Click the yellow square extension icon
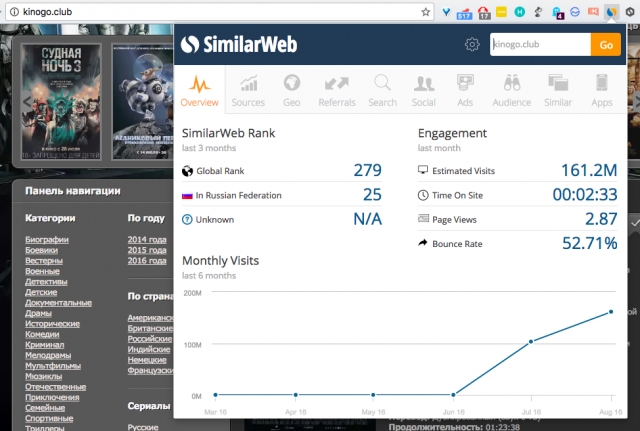Image resolution: width=640 pixels, height=431 pixels. pyautogui.click(x=501, y=12)
